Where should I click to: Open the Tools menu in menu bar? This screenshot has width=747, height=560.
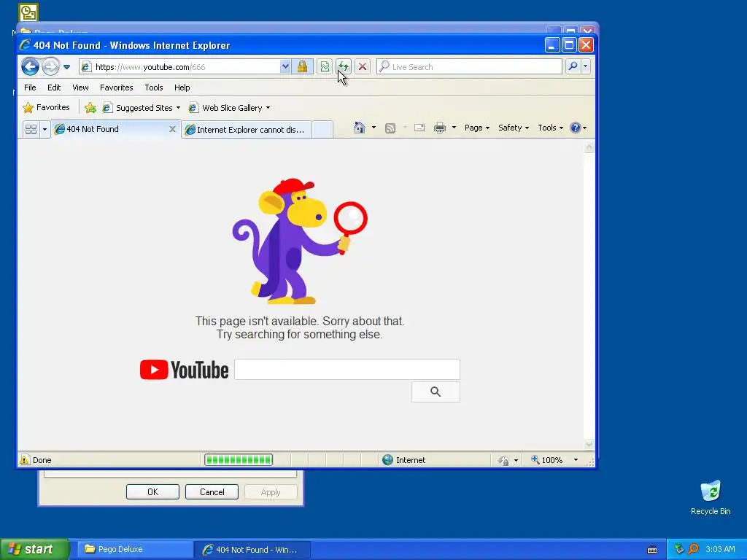(x=154, y=87)
